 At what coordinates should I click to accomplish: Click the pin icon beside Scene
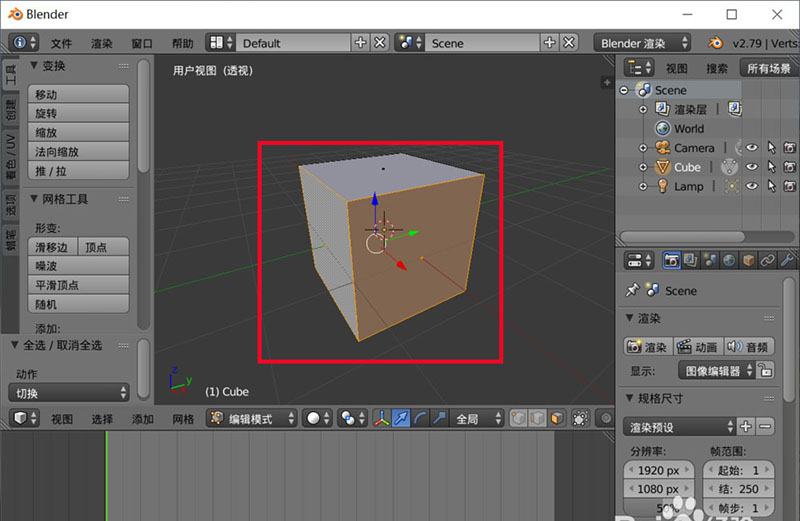[x=631, y=291]
